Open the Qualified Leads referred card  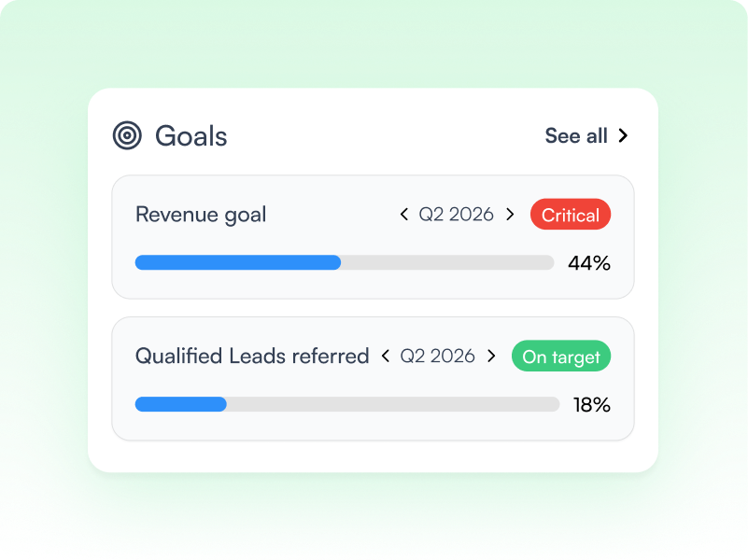373,379
